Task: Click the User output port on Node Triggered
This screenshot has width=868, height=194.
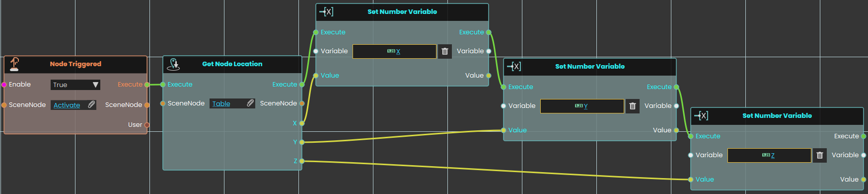Action: click(x=147, y=125)
